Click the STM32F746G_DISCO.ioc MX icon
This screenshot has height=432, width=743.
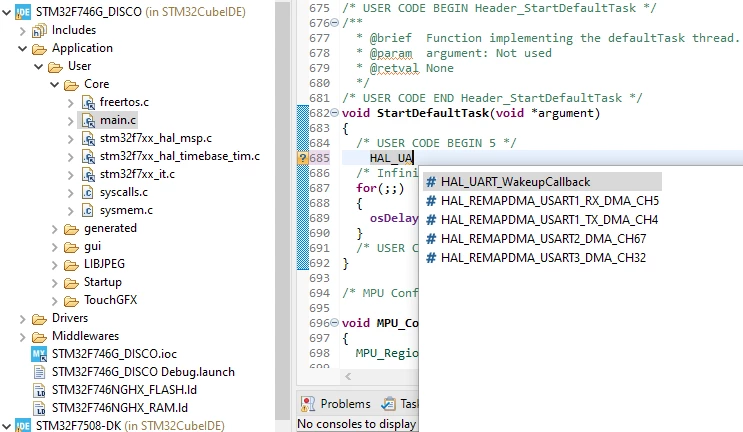tap(39, 354)
